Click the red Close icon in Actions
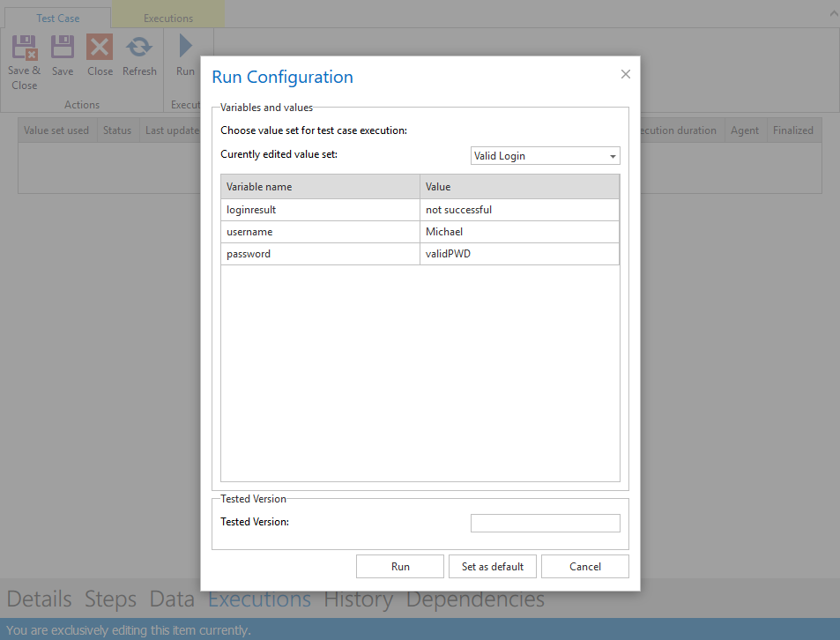 tap(100, 48)
